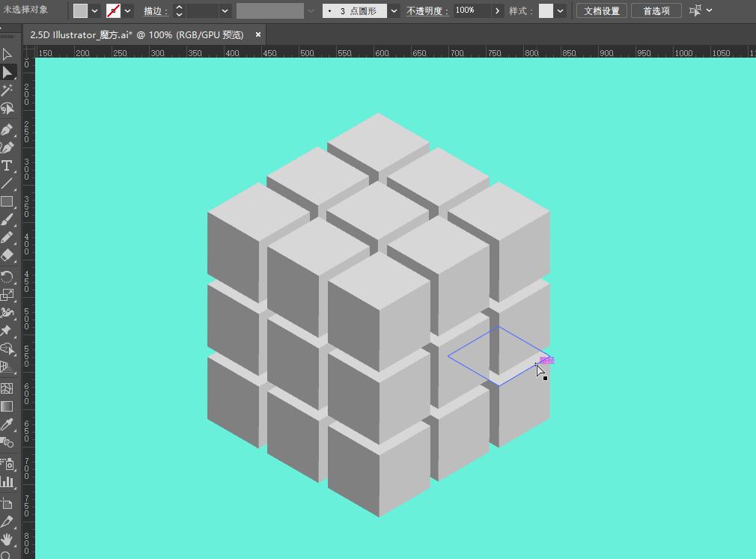Screen dimensions: 756x559
Task: Switch to the 2.5D Illustrator_魔方.ai tab
Action: tap(136, 34)
